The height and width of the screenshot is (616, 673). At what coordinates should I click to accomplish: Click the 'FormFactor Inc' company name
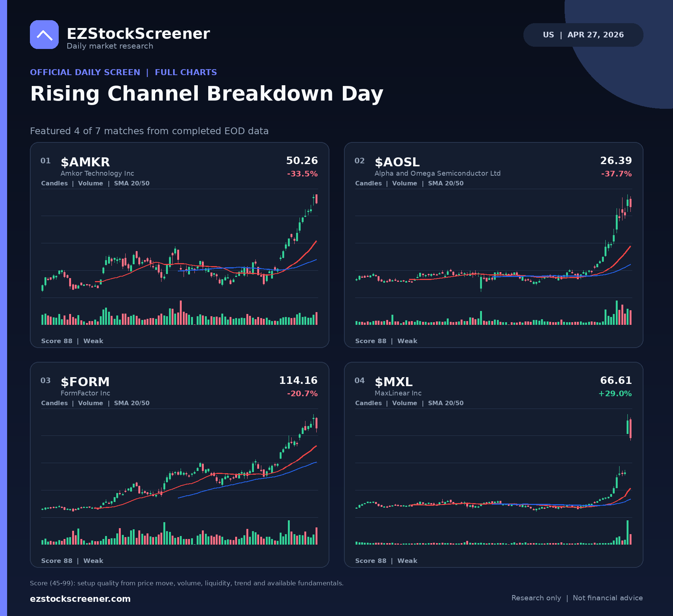coord(85,393)
